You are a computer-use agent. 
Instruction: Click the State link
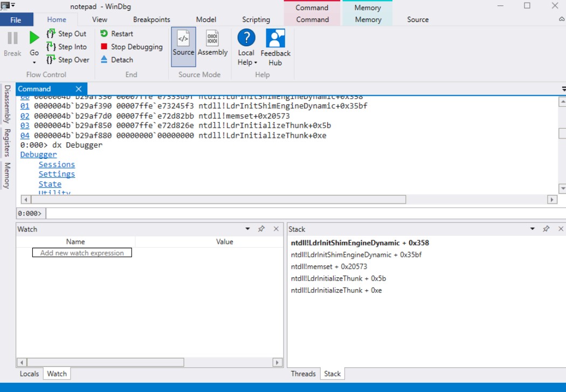tap(50, 184)
